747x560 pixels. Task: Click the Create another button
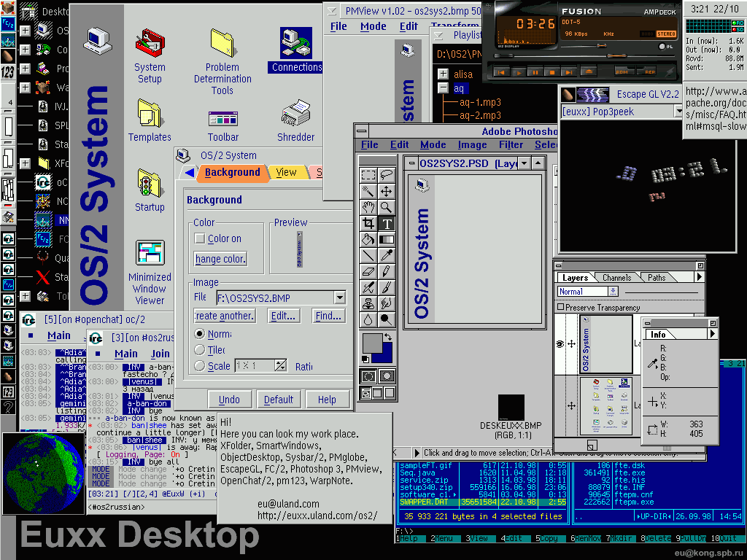pyautogui.click(x=225, y=316)
